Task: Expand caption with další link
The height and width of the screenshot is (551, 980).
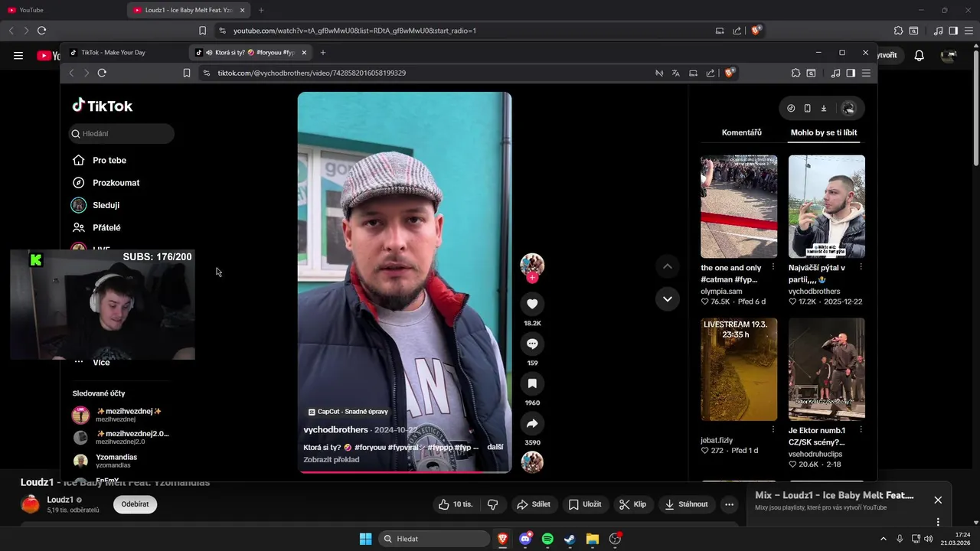Action: 495,447
